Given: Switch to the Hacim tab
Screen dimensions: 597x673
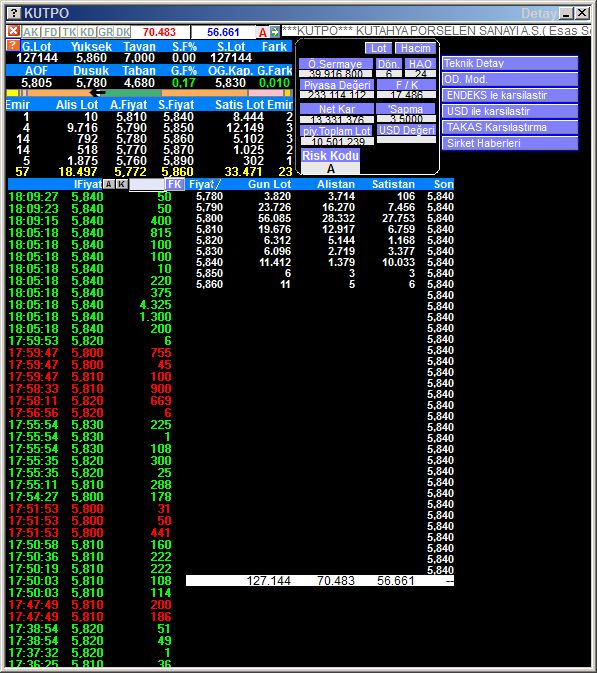Looking at the screenshot, I should [415, 48].
